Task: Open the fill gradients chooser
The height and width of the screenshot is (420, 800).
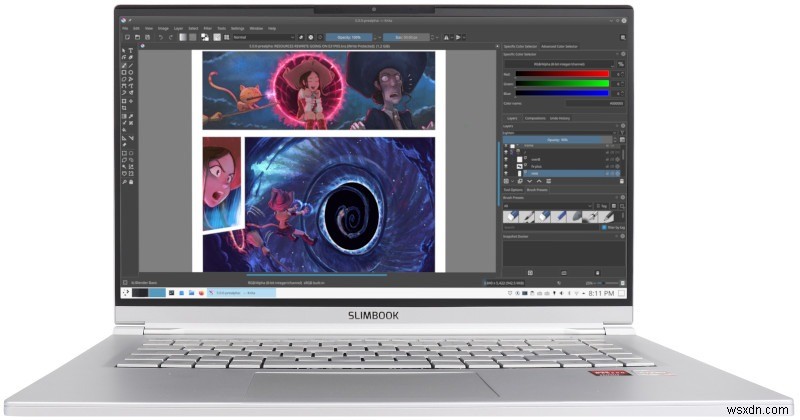Action: click(183, 37)
